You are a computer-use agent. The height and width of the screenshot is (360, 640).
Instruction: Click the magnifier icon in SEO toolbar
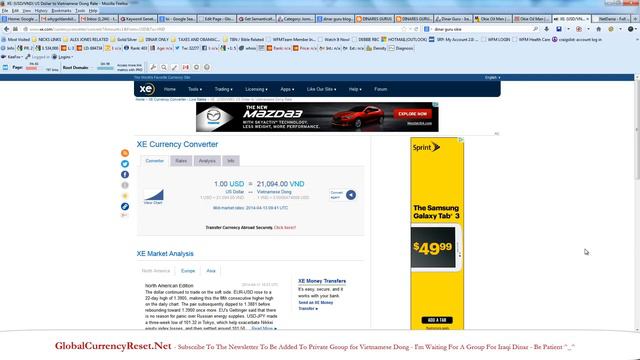(x=164, y=67)
